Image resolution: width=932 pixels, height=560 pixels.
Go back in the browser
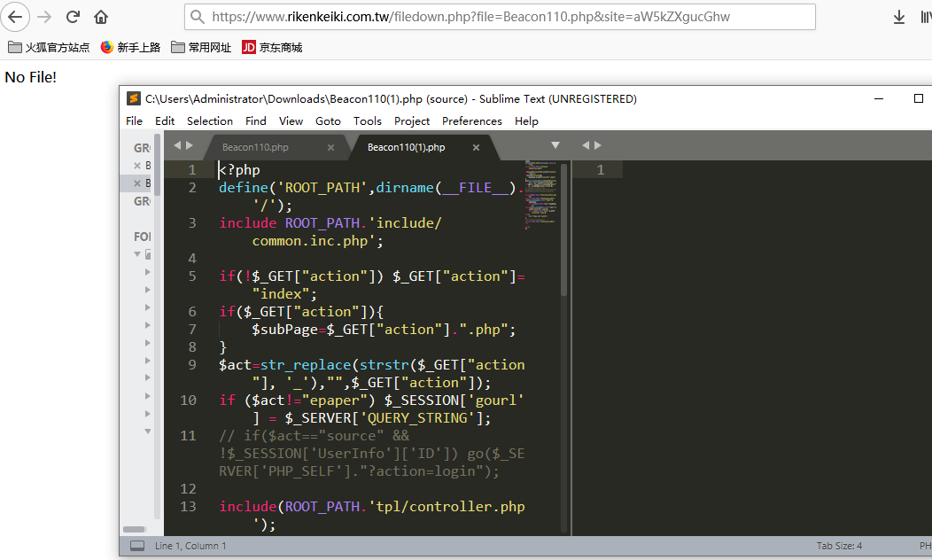[x=15, y=17]
